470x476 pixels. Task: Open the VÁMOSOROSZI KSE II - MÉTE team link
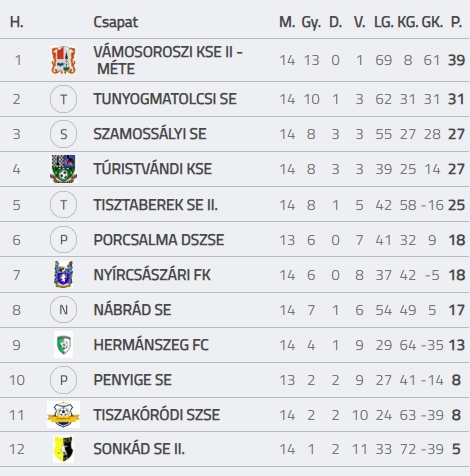[168, 60]
